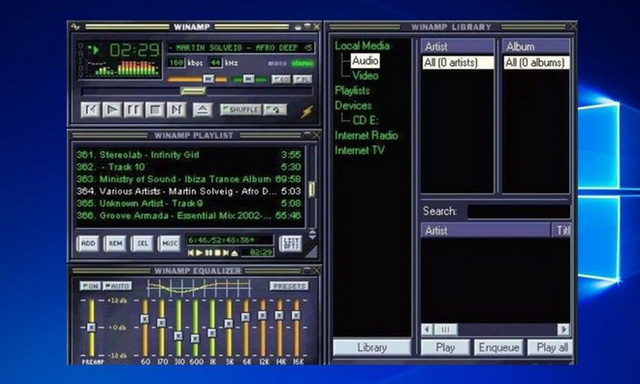Click the Play all button in library
The height and width of the screenshot is (384, 640).
click(551, 348)
